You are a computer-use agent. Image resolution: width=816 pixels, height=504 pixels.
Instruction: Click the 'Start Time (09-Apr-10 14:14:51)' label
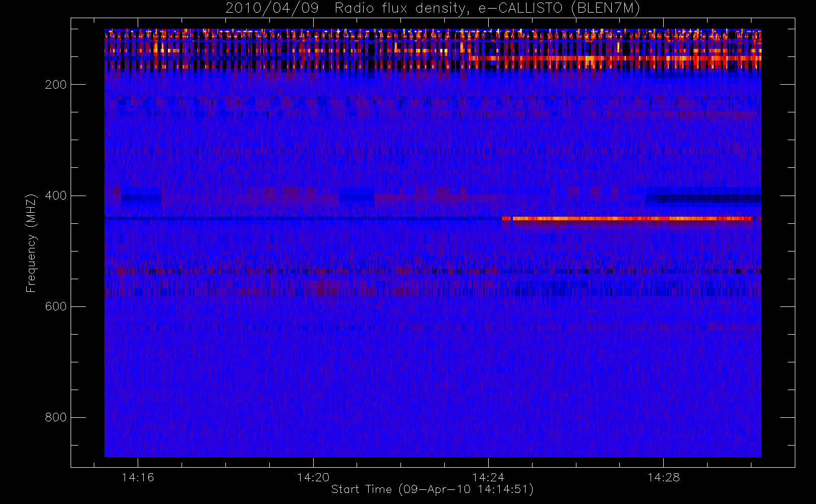432,489
